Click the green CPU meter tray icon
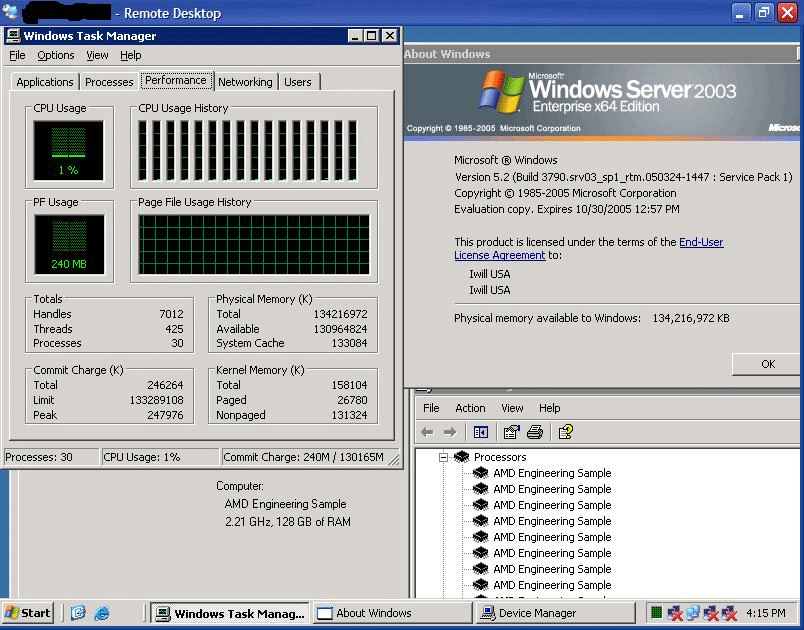 (656, 612)
